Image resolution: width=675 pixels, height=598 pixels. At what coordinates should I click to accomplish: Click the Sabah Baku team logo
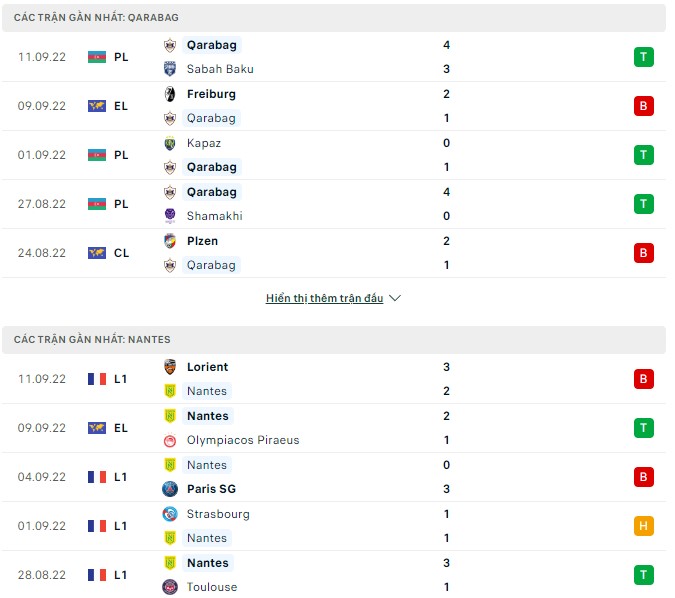point(170,69)
